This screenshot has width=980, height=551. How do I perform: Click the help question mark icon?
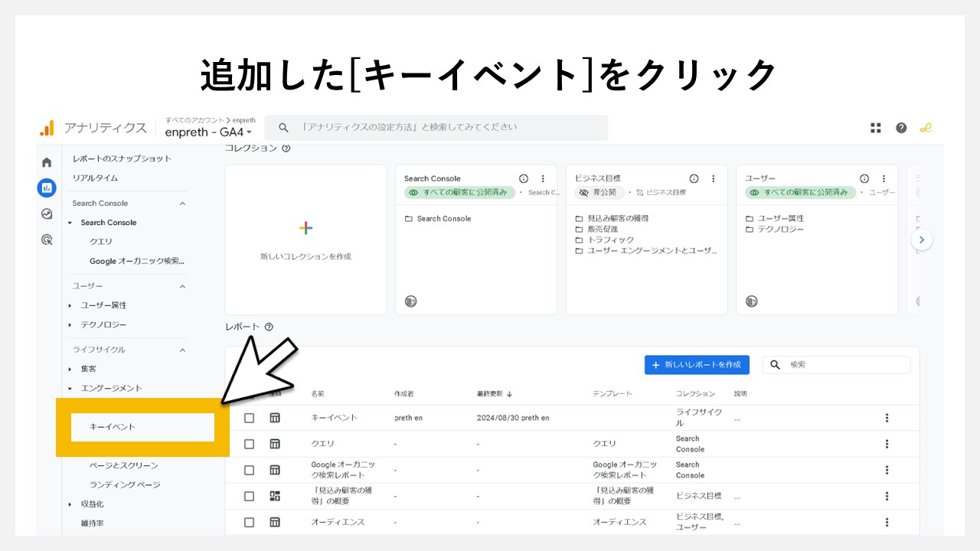900,127
